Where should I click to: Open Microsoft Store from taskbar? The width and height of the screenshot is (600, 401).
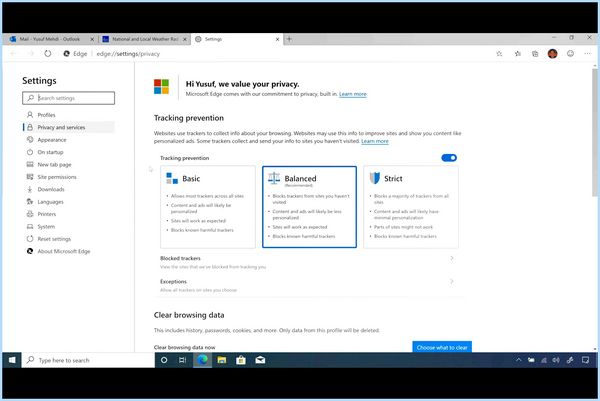point(241,360)
